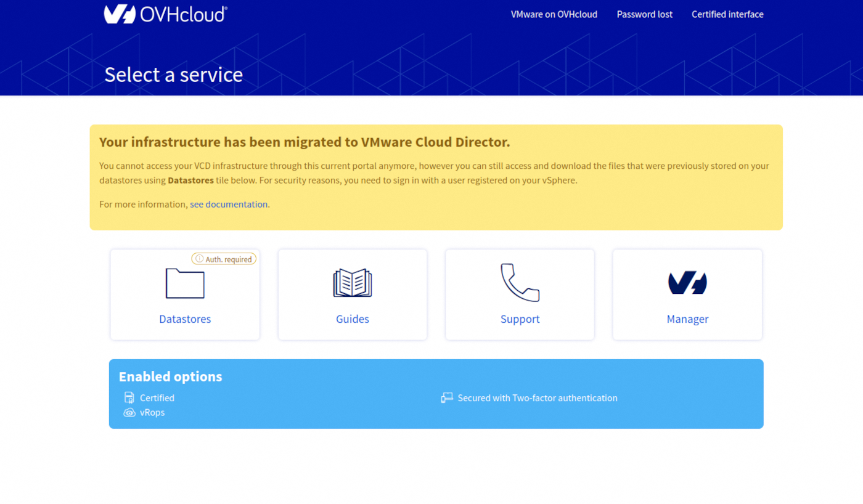Select the Certified interface menu entry

coord(727,14)
